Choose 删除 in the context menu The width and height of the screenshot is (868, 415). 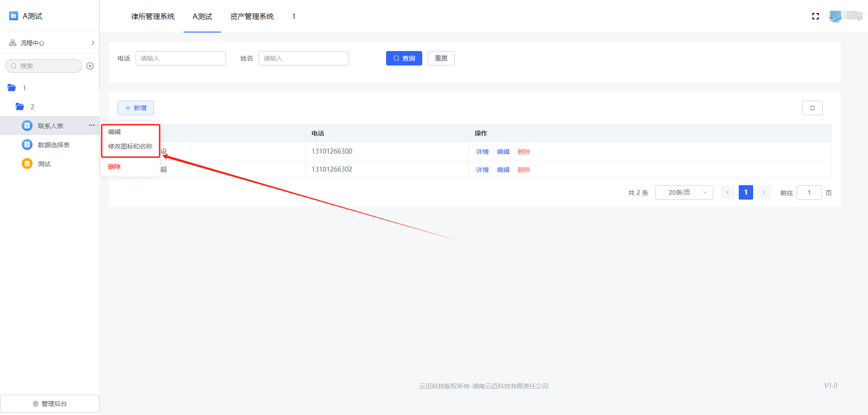pos(114,167)
